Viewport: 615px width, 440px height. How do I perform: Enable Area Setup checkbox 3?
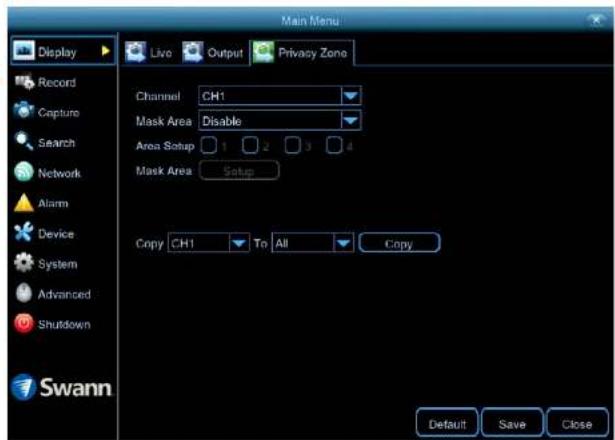click(x=292, y=145)
